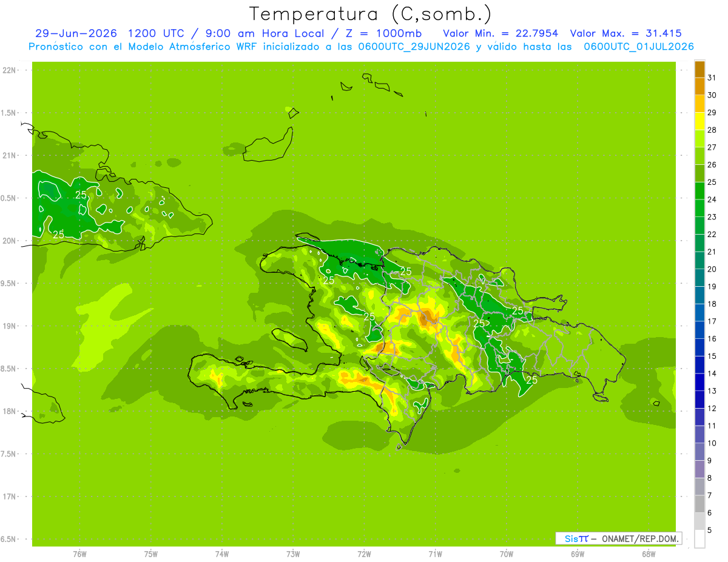Click the '73W' longitude label

click(293, 554)
